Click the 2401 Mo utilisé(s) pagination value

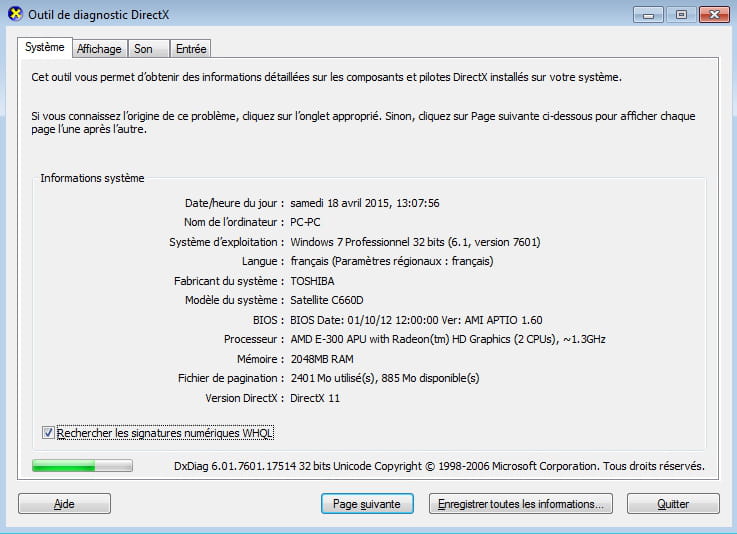(384, 378)
